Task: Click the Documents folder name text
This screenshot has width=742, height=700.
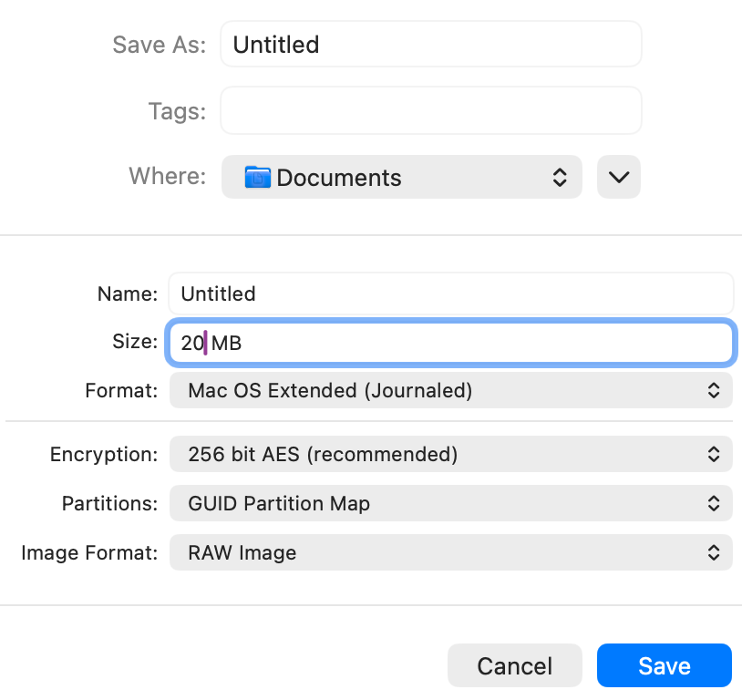Action: [x=339, y=178]
